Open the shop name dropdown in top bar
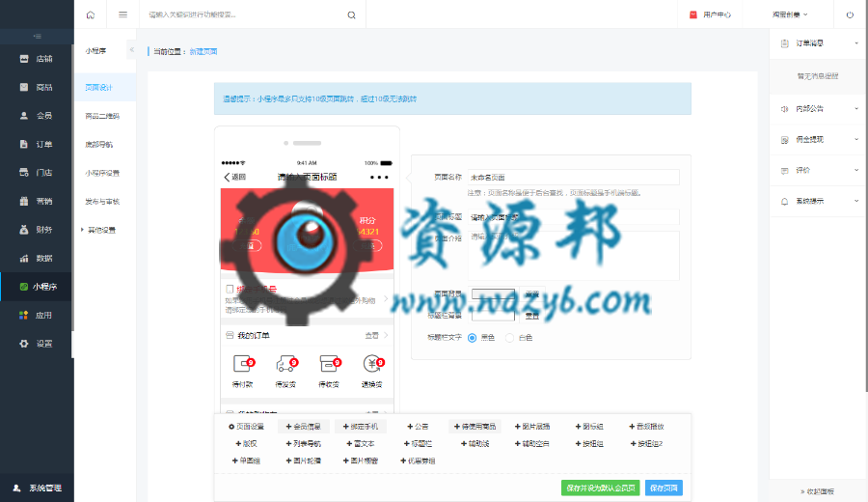Image resolution: width=868 pixels, height=502 pixels. 790,14
